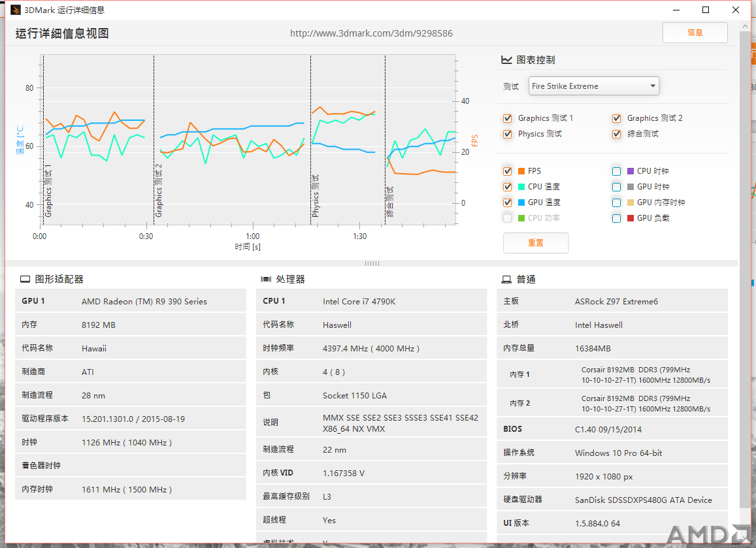The image size is (756, 548).
Task: Select the ASRock Z97 Extreme6 motherboard value
Action: (616, 302)
